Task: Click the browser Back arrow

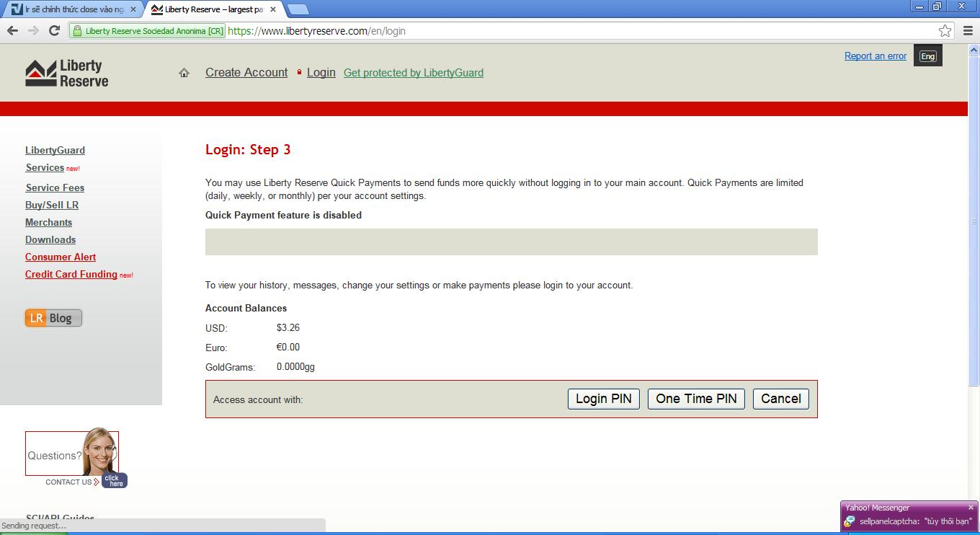Action: click(12, 30)
